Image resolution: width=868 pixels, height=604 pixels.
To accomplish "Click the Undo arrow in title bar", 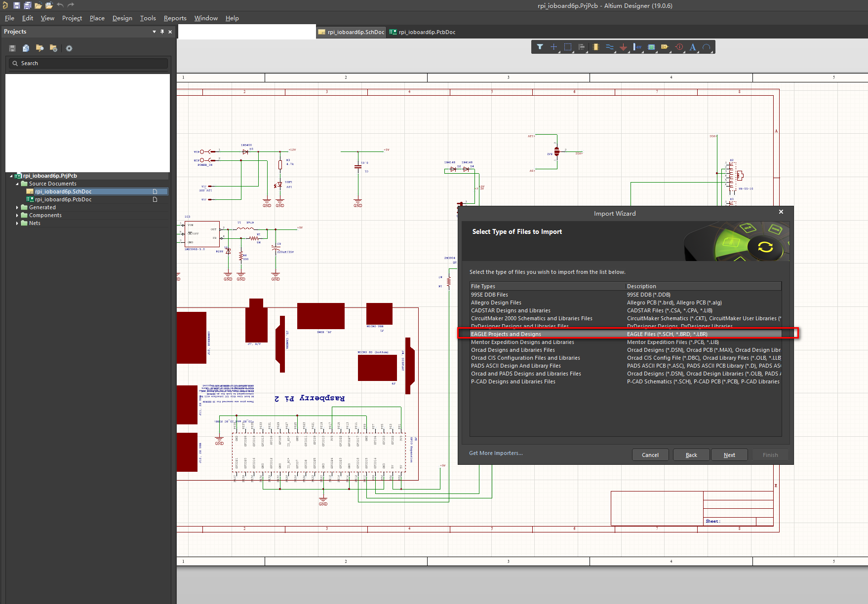I will click(60, 5).
